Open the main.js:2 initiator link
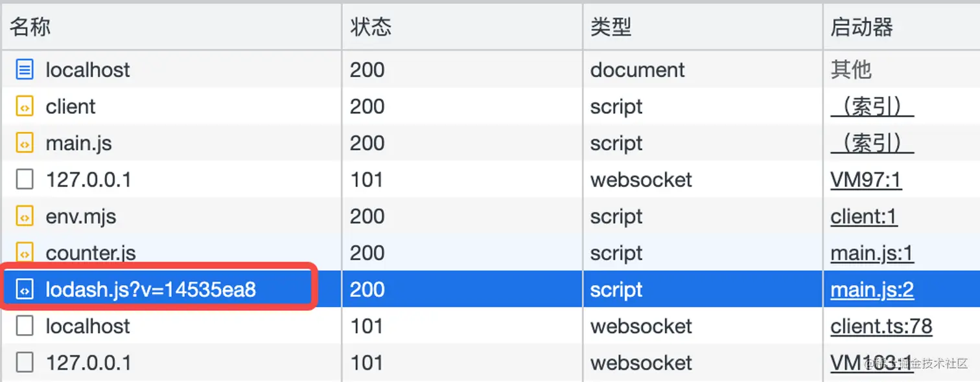The height and width of the screenshot is (382, 980). (x=872, y=289)
